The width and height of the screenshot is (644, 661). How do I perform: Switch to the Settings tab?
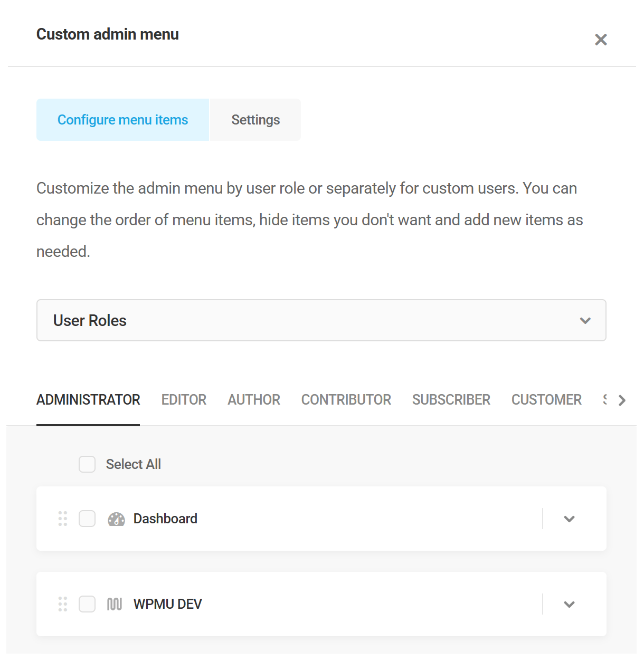[x=255, y=120]
